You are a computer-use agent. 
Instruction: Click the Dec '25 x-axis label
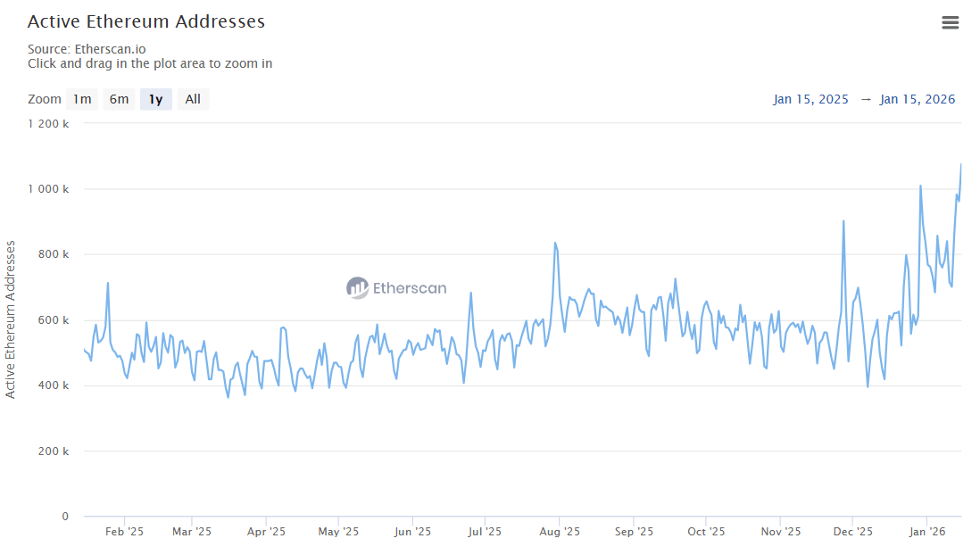[x=853, y=532]
